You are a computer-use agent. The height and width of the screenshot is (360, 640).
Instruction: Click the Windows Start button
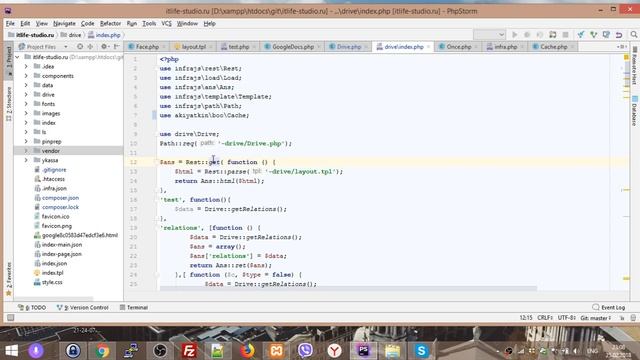coord(11,351)
